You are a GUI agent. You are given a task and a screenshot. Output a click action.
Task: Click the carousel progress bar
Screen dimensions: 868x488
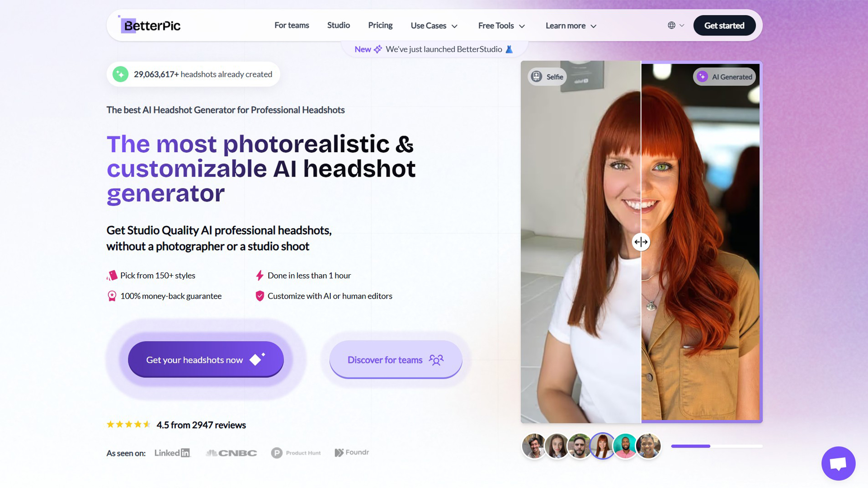(x=717, y=446)
